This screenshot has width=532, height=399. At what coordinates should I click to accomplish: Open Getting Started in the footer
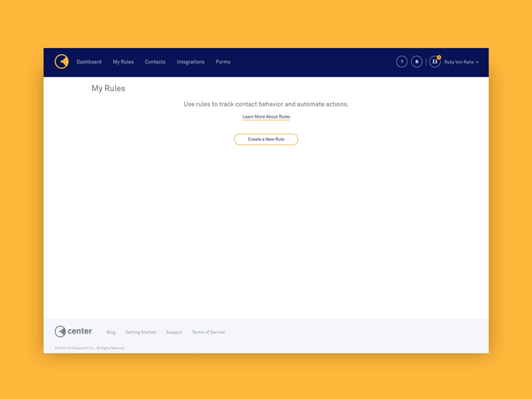tap(140, 332)
